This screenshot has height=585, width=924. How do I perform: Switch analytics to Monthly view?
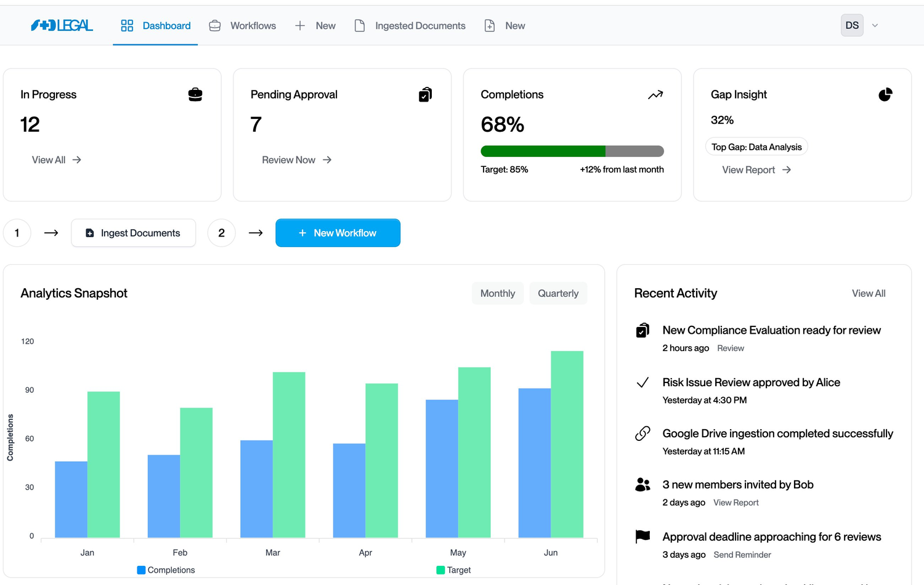tap(498, 293)
